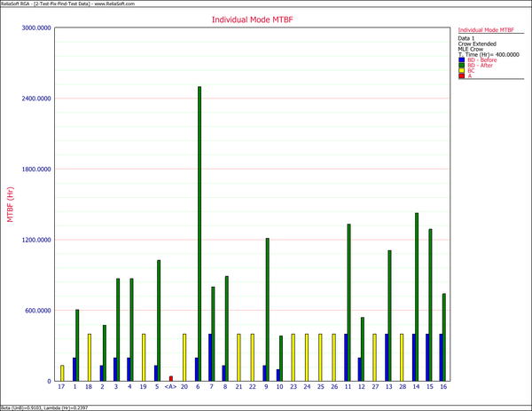Click the blue BD - Before legend swatch

coord(461,59)
